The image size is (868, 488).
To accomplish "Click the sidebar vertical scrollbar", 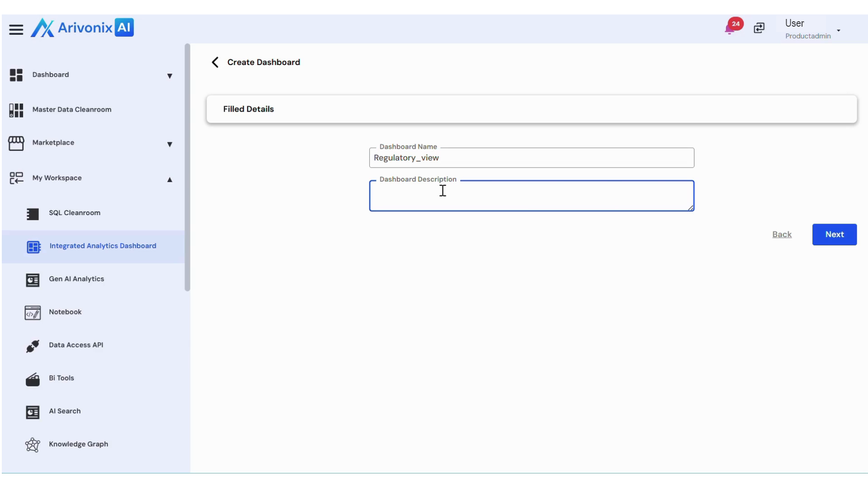I will [x=187, y=167].
